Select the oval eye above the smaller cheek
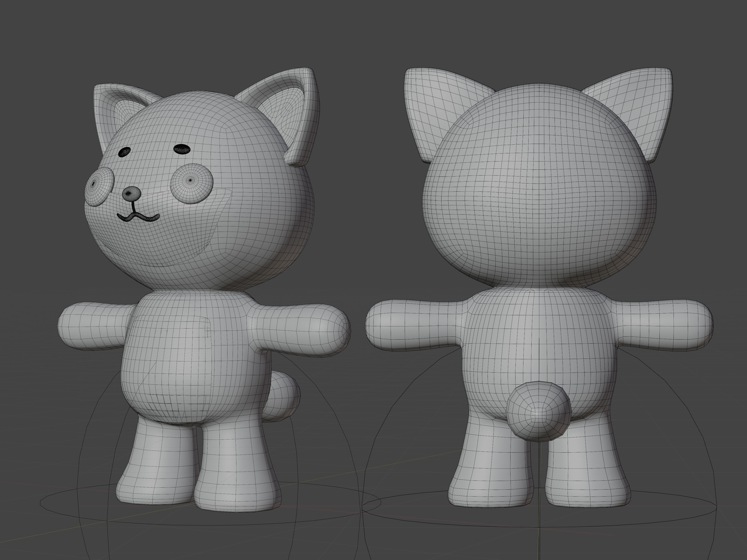The image size is (747, 560). tap(125, 152)
